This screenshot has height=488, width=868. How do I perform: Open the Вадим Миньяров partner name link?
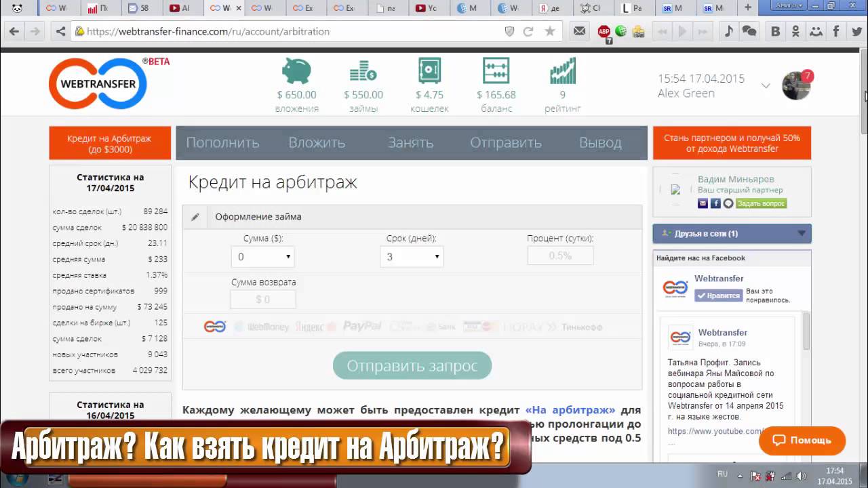(x=736, y=180)
